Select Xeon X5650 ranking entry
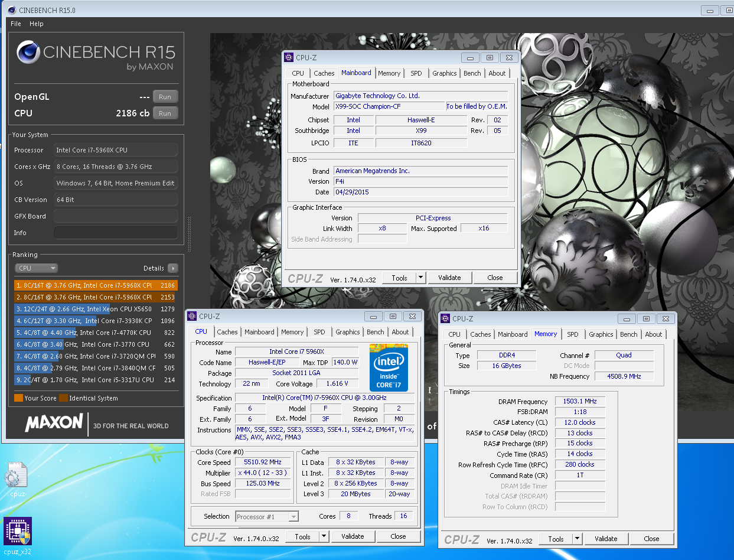The width and height of the screenshot is (734, 560). 96,309
